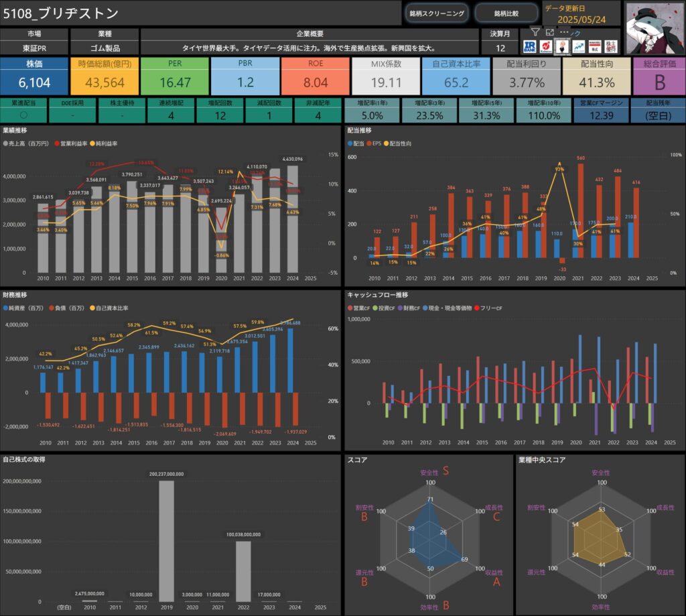Open the MINKABU 株式 link icon

pyautogui.click(x=595, y=46)
